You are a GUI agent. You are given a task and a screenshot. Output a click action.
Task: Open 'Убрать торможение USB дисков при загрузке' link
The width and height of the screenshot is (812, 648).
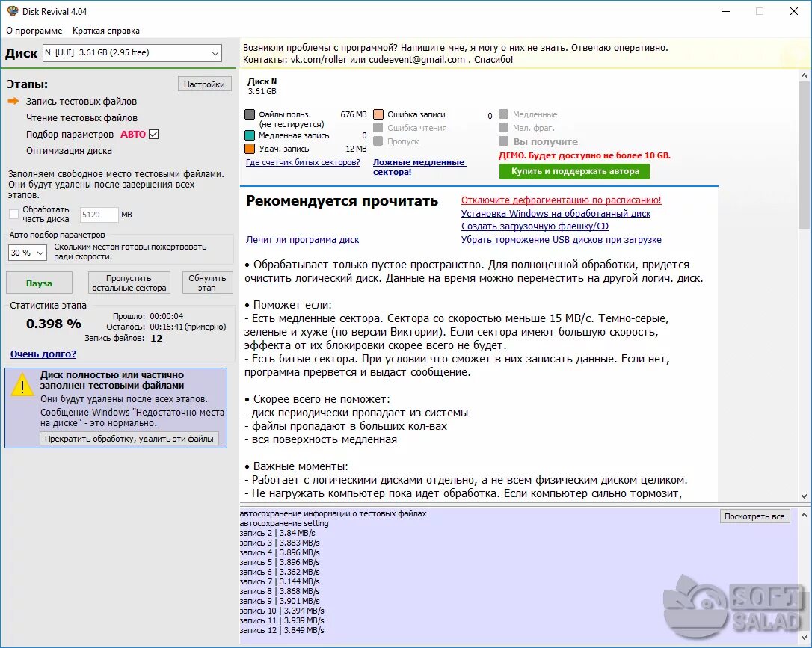point(561,240)
